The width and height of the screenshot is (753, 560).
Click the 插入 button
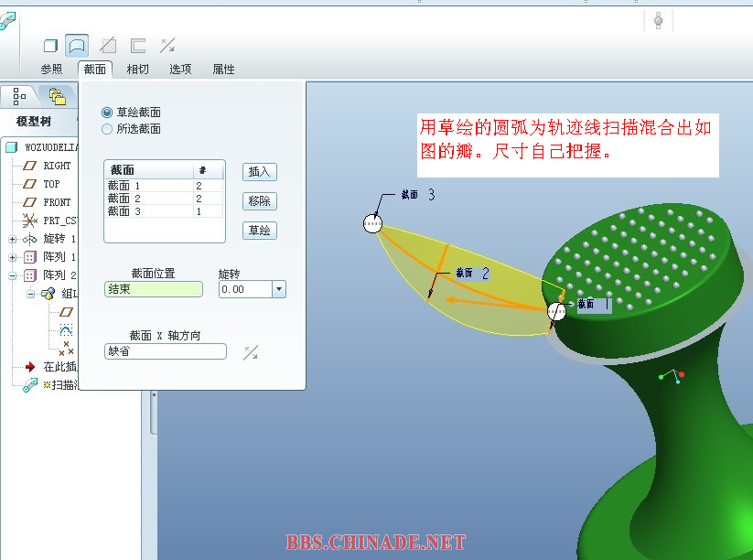tap(260, 171)
